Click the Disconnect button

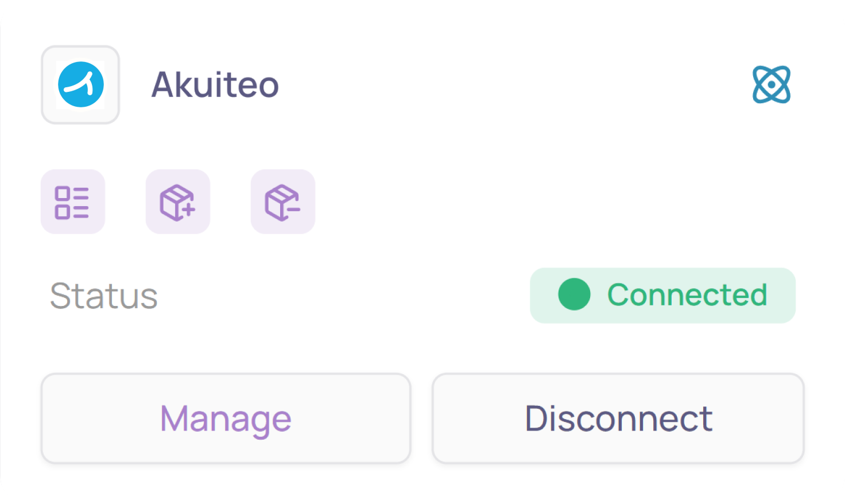tap(618, 418)
